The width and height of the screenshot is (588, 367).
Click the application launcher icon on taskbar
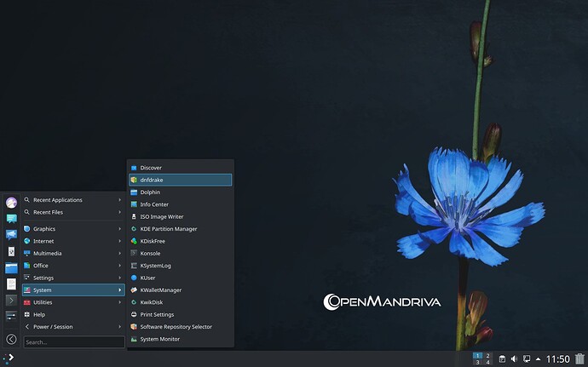pyautogui.click(x=9, y=358)
